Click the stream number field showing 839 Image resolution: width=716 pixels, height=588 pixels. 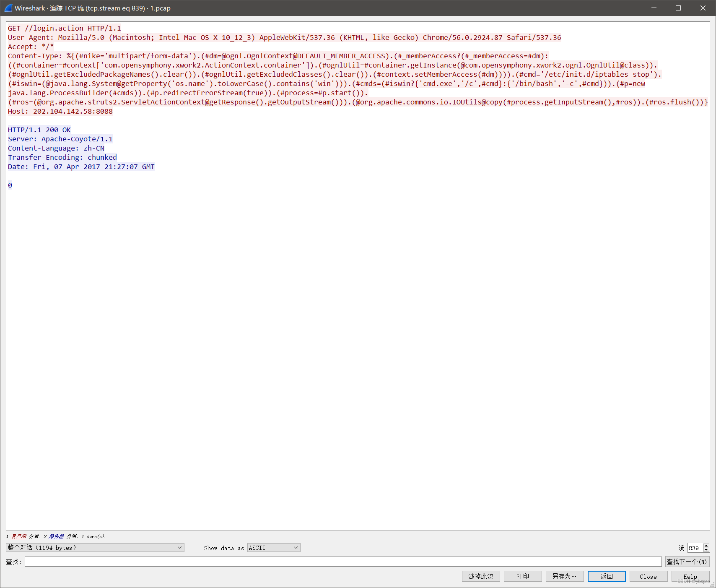[x=695, y=548]
